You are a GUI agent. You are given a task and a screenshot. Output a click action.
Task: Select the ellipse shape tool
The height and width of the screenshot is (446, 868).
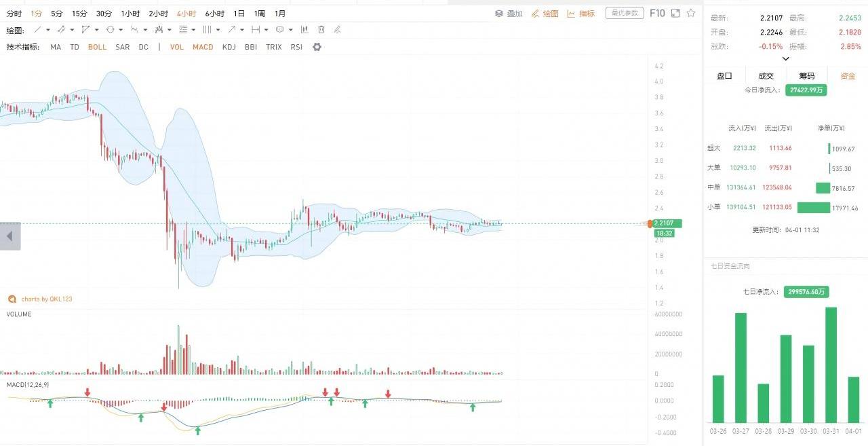coord(110,30)
